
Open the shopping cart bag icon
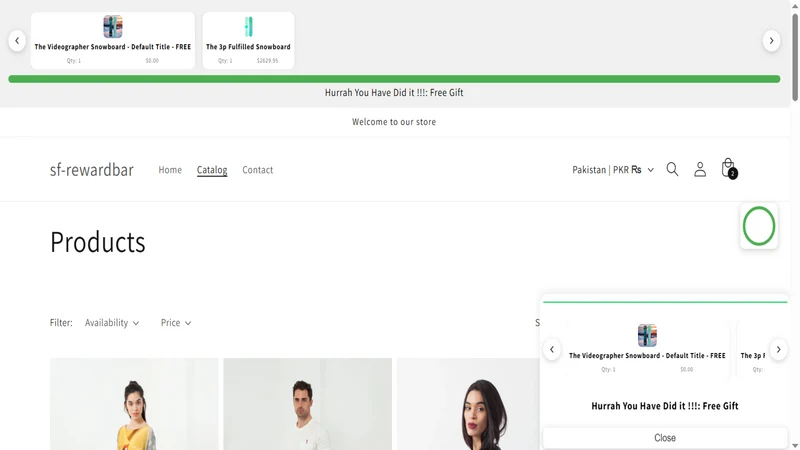729,168
